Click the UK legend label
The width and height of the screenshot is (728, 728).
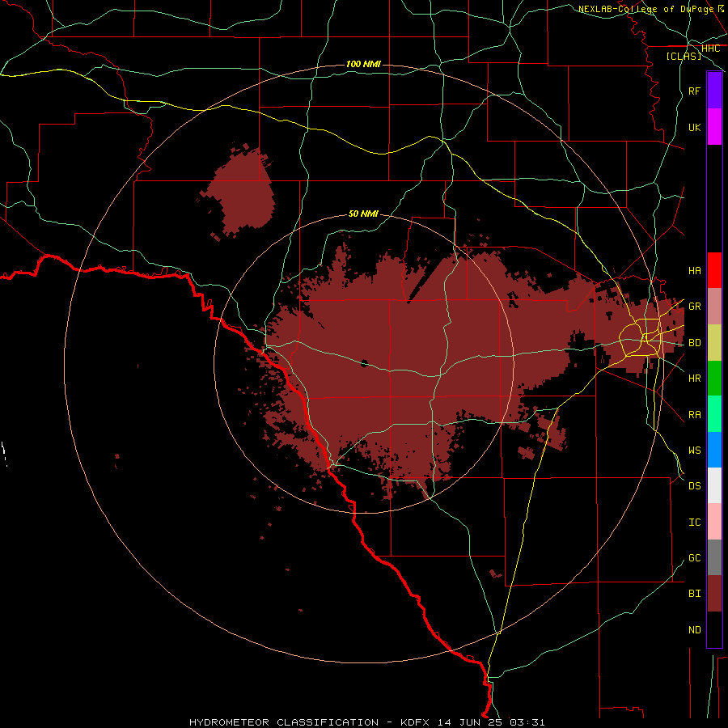coord(694,127)
